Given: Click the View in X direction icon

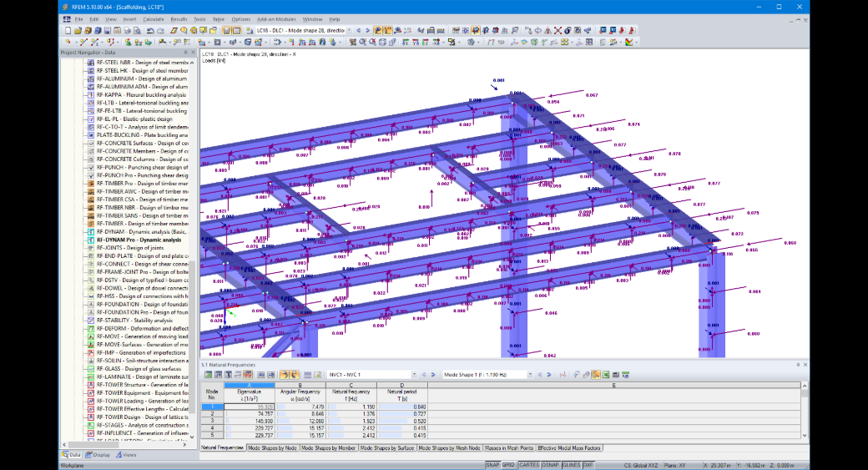Looking at the screenshot, I should [x=406, y=42].
